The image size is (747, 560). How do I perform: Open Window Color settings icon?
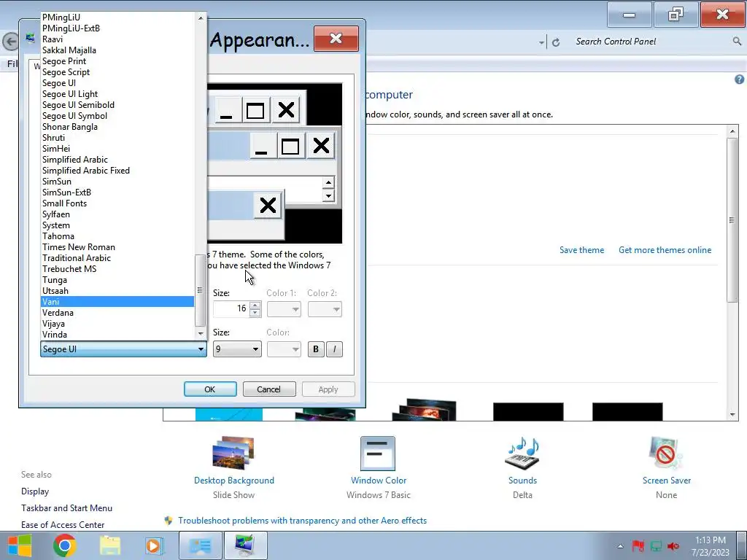point(378,454)
